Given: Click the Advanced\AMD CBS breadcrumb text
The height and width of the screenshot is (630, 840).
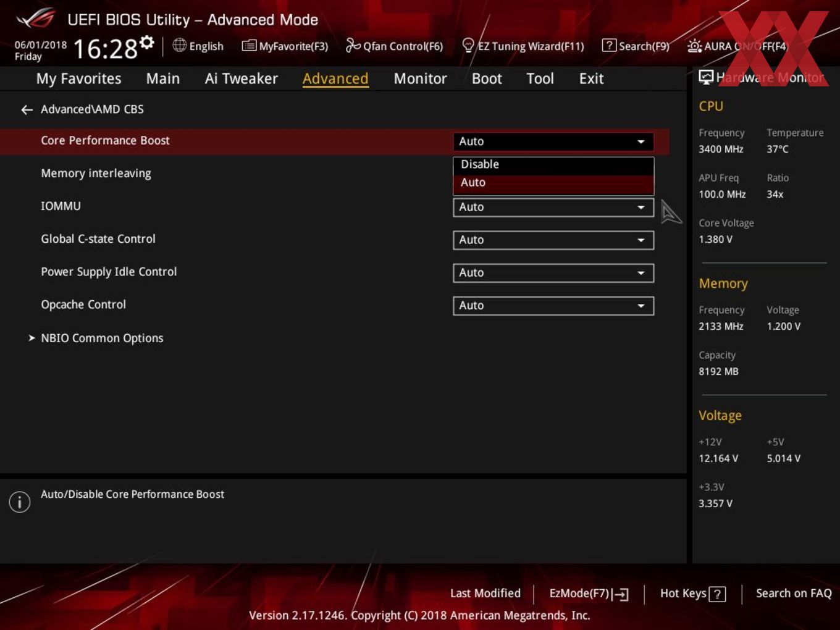Looking at the screenshot, I should pyautogui.click(x=92, y=109).
